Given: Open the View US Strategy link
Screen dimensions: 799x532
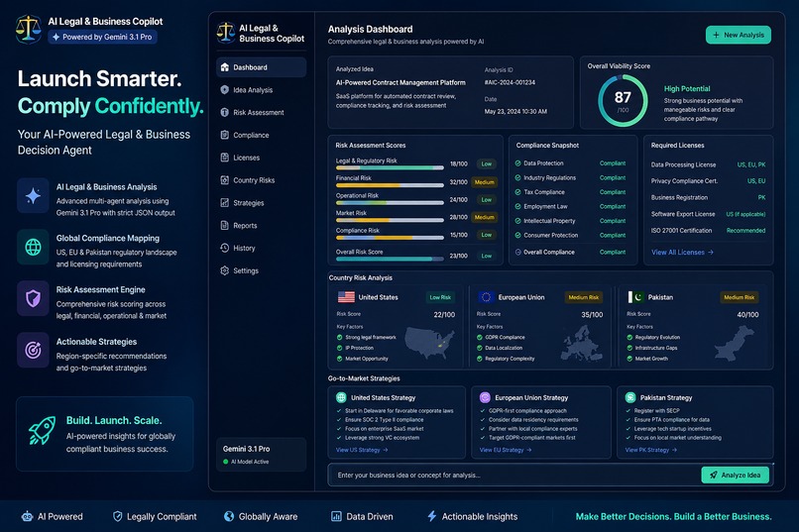Looking at the screenshot, I should pos(362,450).
